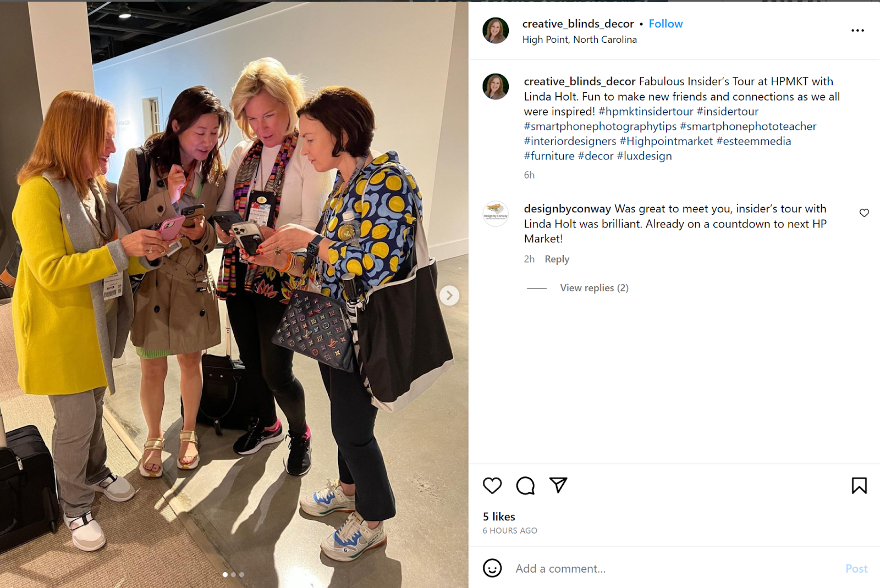Image resolution: width=880 pixels, height=588 pixels.
Task: Share post via paper plane icon
Action: pos(558,485)
